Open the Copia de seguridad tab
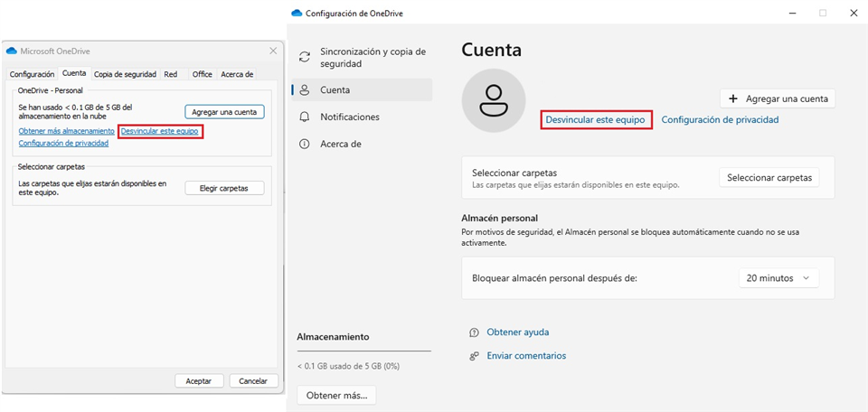The height and width of the screenshot is (412, 868). (125, 74)
